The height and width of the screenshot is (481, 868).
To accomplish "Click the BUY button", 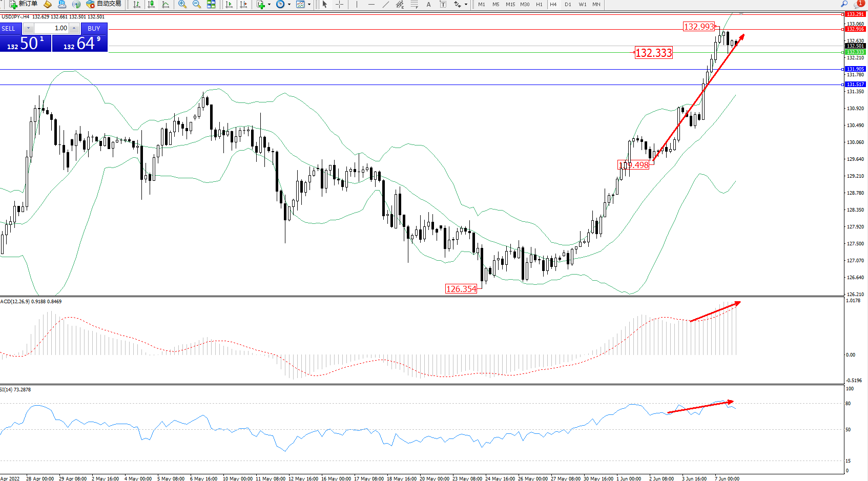I will [94, 28].
